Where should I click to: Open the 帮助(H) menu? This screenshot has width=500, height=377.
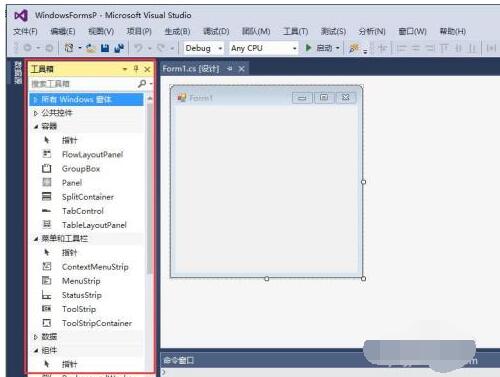tap(452, 31)
